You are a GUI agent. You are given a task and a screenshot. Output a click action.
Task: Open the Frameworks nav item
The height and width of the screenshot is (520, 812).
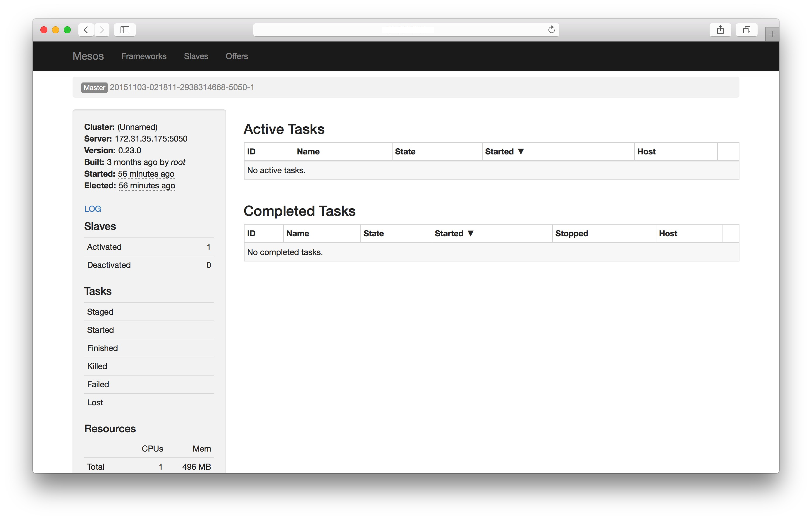click(x=144, y=56)
